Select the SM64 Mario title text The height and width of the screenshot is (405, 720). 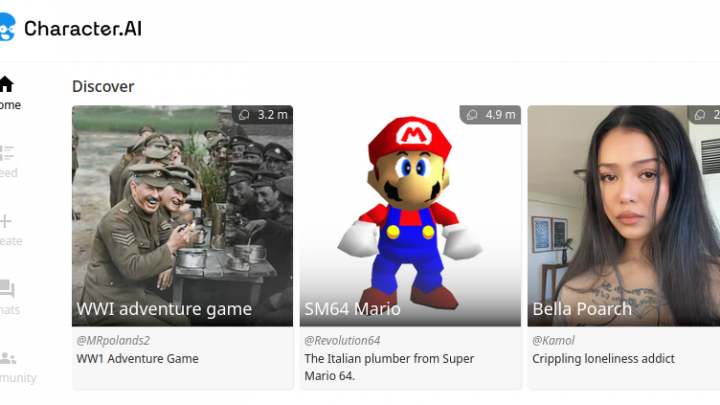point(352,309)
